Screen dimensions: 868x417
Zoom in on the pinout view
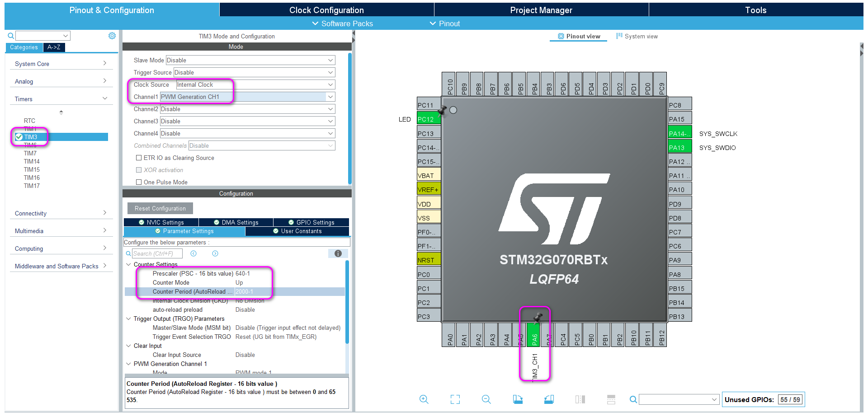point(424,399)
